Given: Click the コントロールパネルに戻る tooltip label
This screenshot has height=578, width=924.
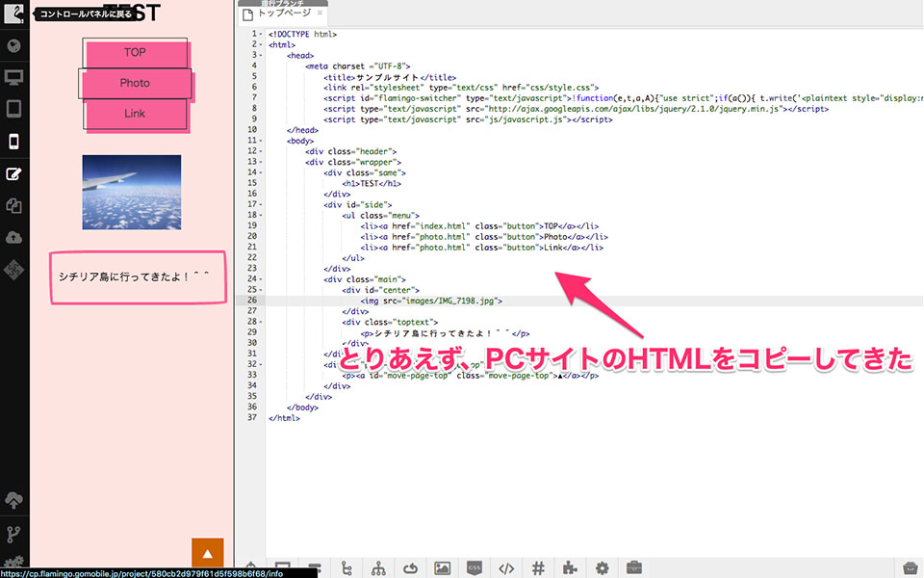Looking at the screenshot, I should coord(85,13).
